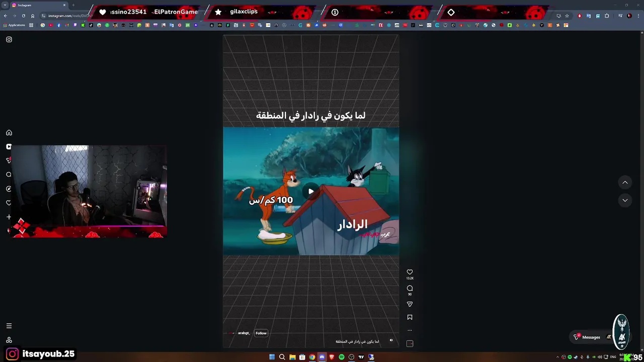Like the reel with the heart icon

(x=410, y=272)
